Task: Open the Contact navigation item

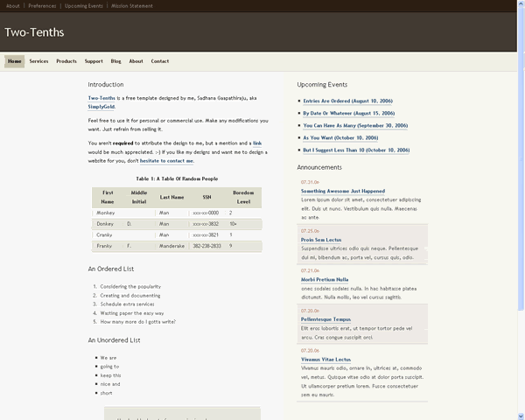Action: click(160, 61)
